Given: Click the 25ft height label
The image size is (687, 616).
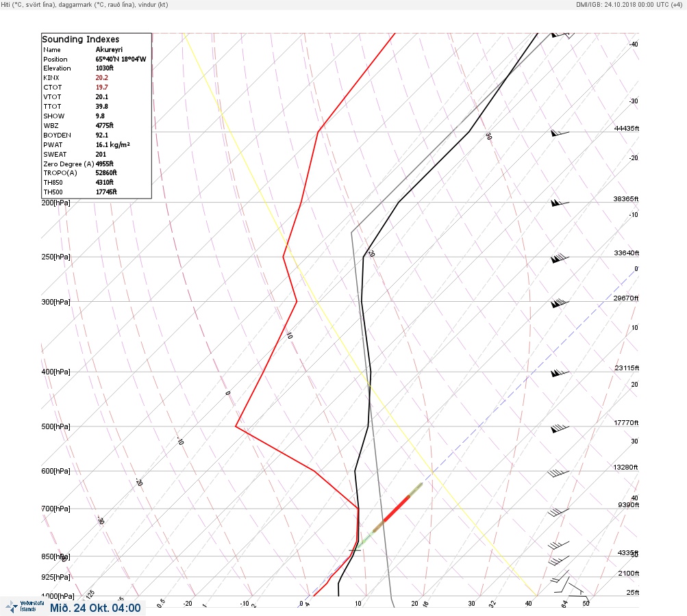Looking at the screenshot, I should click(x=633, y=592).
